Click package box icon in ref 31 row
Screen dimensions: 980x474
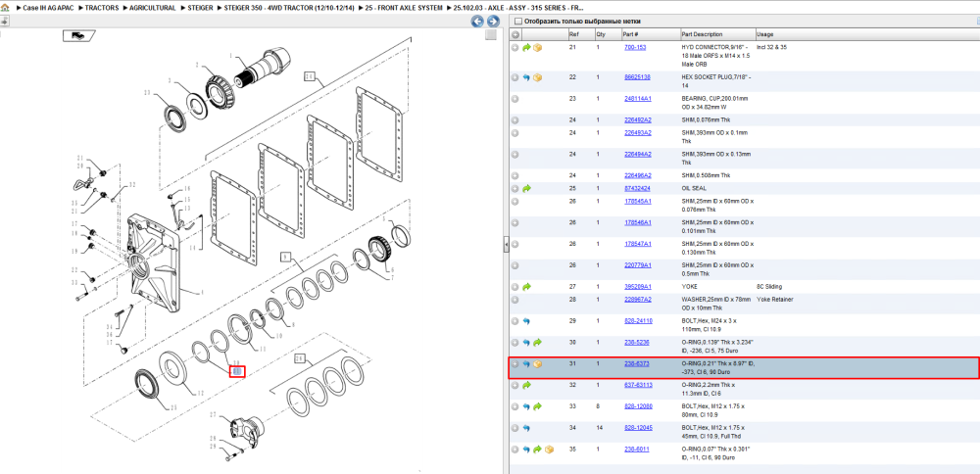pos(537,364)
